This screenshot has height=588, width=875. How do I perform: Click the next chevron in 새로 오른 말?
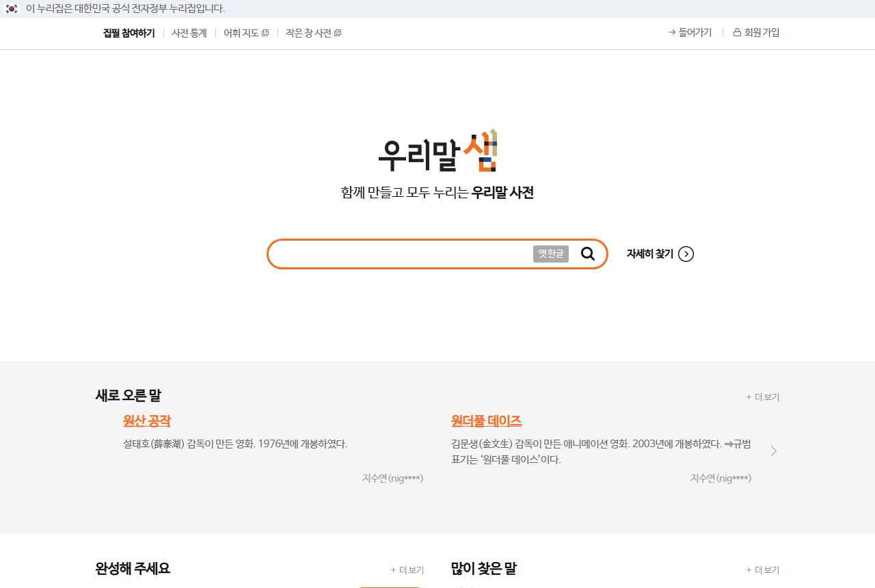coord(774,451)
